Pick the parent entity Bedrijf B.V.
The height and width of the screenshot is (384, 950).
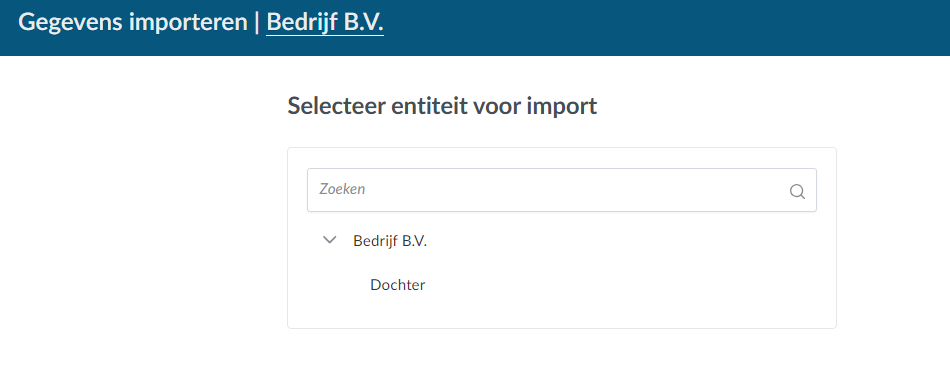390,241
